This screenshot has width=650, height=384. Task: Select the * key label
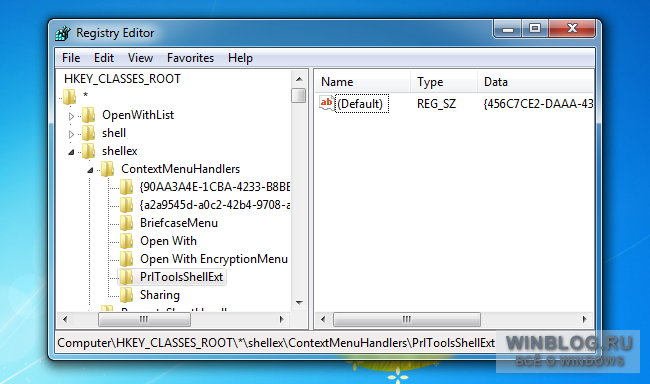point(85,96)
